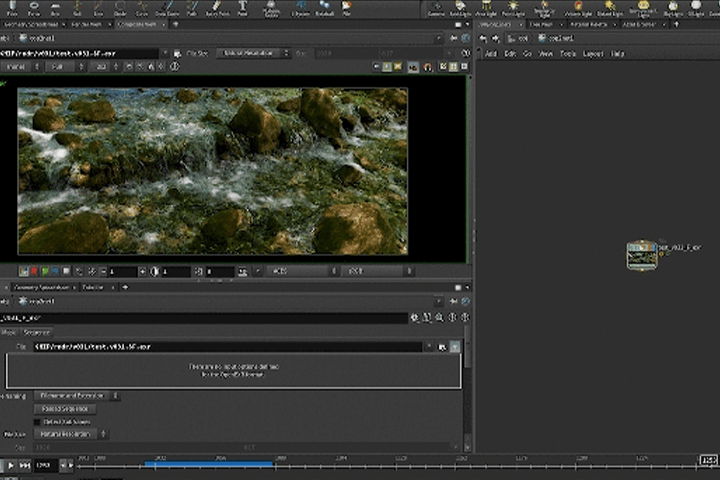Click the Reload Sequence button
This screenshot has height=480, width=720.
65,409
